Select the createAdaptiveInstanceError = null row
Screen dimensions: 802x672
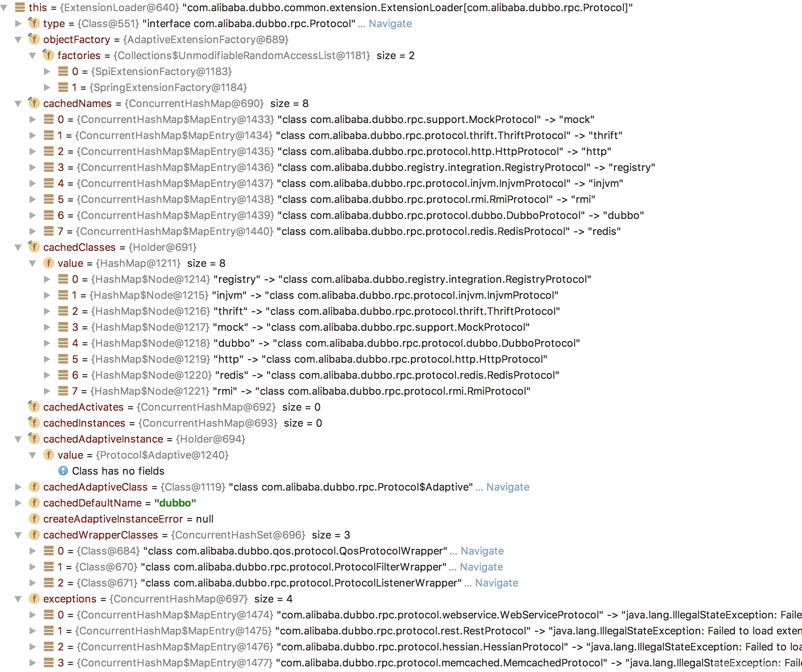point(121,519)
